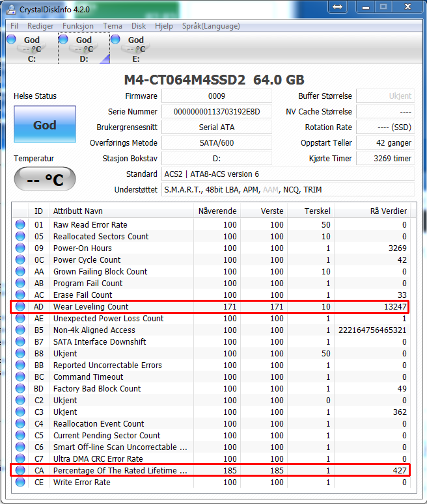Open the Fil menu
The width and height of the screenshot is (427, 504).
point(14,26)
